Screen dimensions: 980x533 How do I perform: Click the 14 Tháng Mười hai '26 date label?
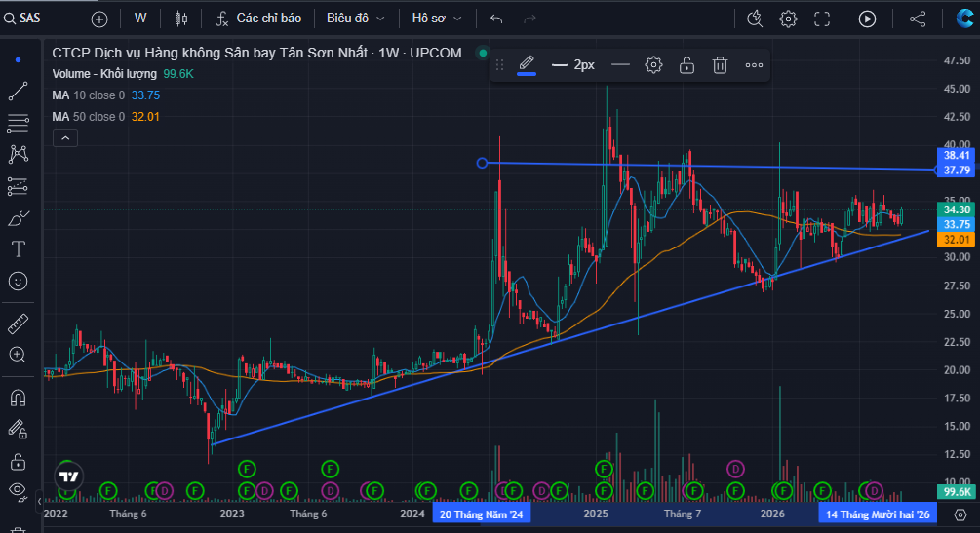tap(878, 514)
